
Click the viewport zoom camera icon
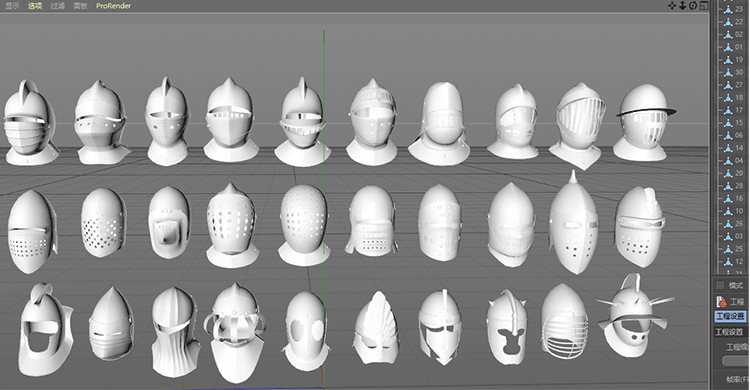pos(683,6)
